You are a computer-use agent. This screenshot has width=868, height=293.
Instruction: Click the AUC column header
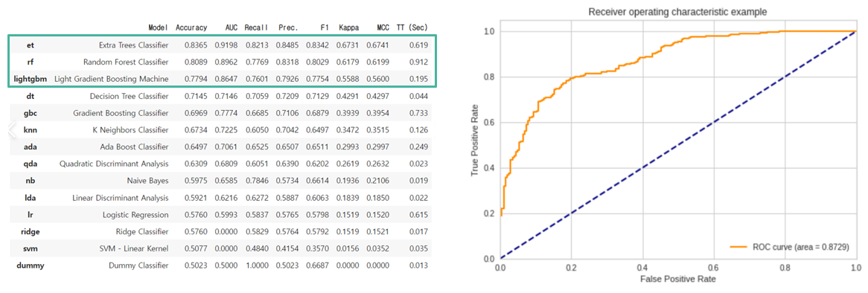[232, 27]
